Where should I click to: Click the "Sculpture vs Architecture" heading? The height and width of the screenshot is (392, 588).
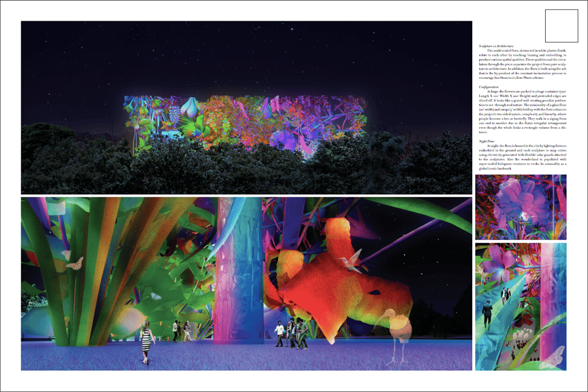click(497, 45)
